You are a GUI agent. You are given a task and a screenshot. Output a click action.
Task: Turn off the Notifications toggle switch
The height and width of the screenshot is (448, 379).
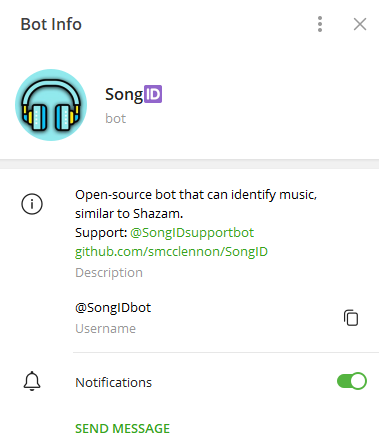[352, 381]
